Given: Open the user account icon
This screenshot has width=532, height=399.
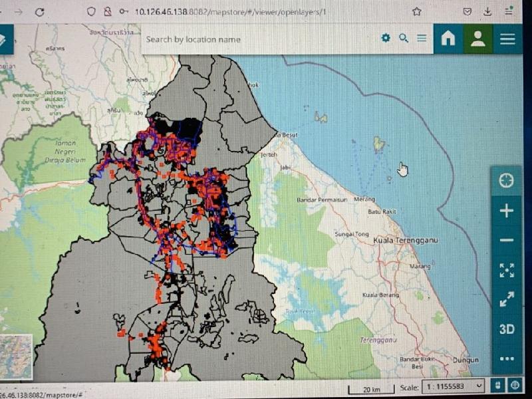Looking at the screenshot, I should point(478,39).
